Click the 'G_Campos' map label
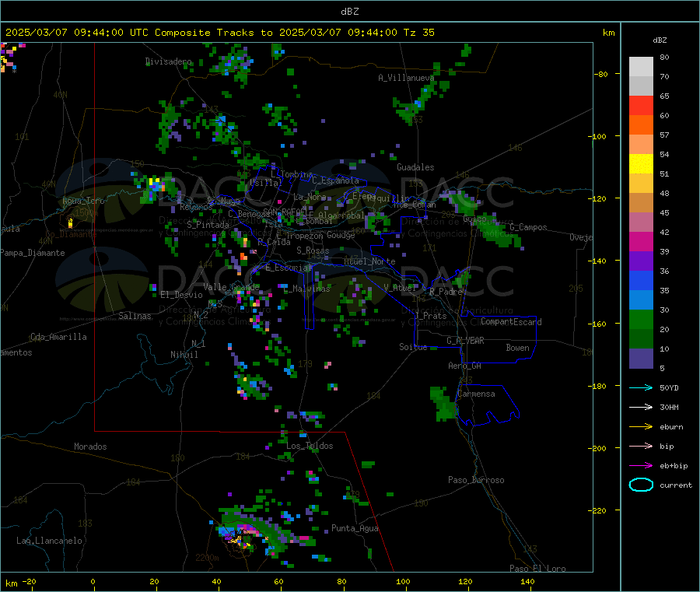The width and height of the screenshot is (700, 592). 528,227
